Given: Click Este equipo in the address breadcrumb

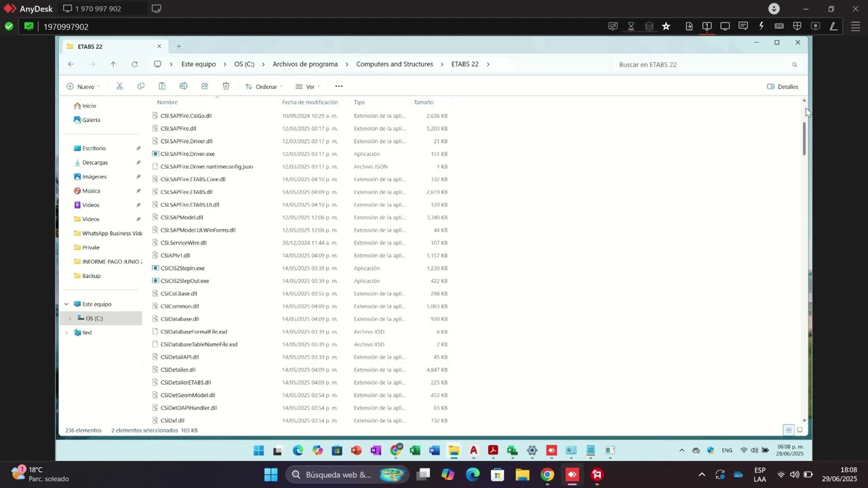Looking at the screenshot, I should [199, 64].
